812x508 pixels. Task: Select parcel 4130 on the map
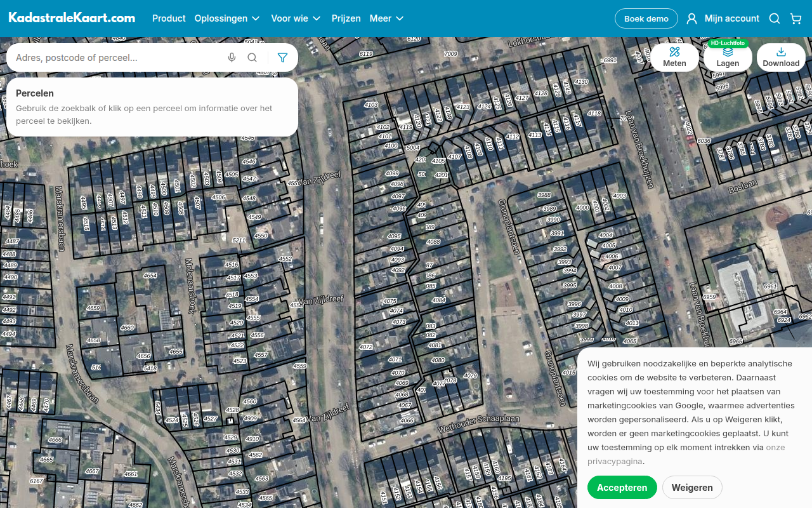[581, 82]
